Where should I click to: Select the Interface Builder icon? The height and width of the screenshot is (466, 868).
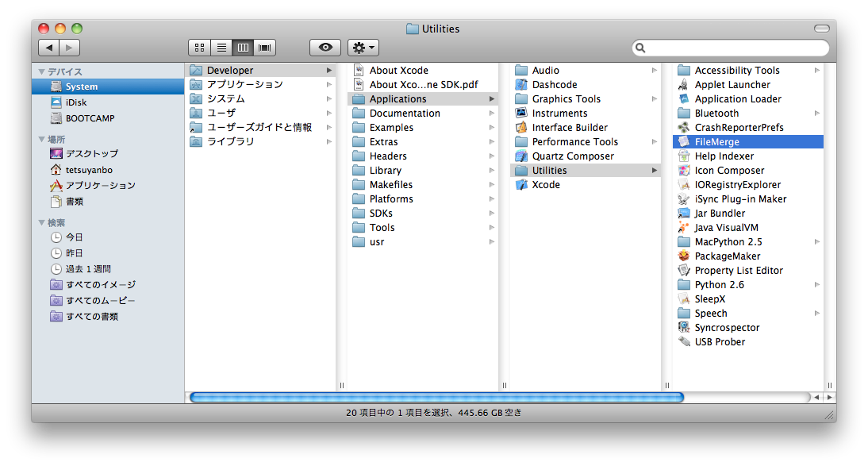pyautogui.click(x=521, y=128)
